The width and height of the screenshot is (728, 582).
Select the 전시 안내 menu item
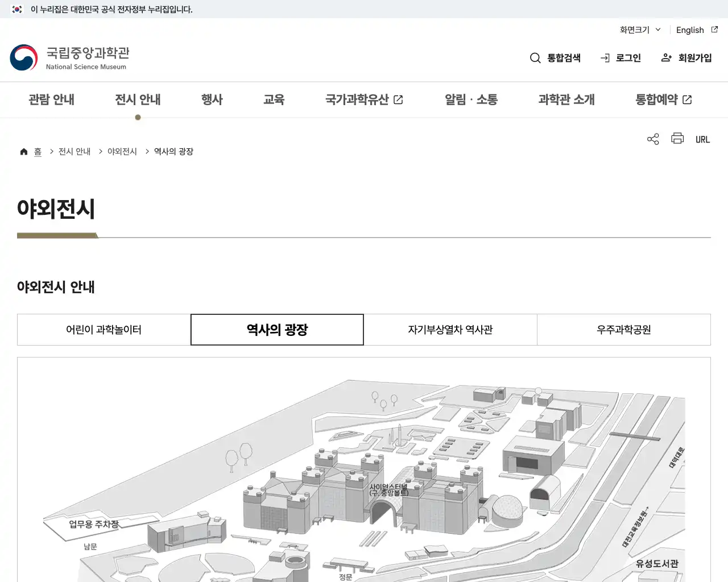tap(138, 99)
